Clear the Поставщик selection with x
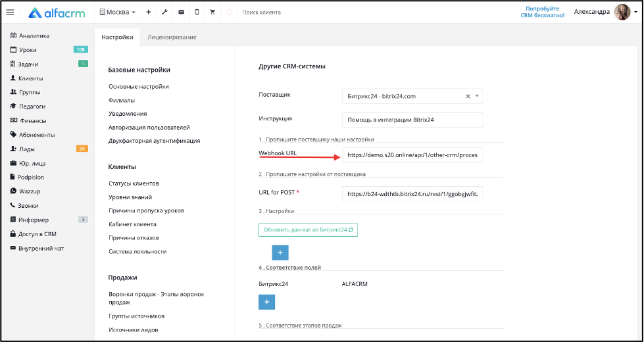 [x=468, y=96]
